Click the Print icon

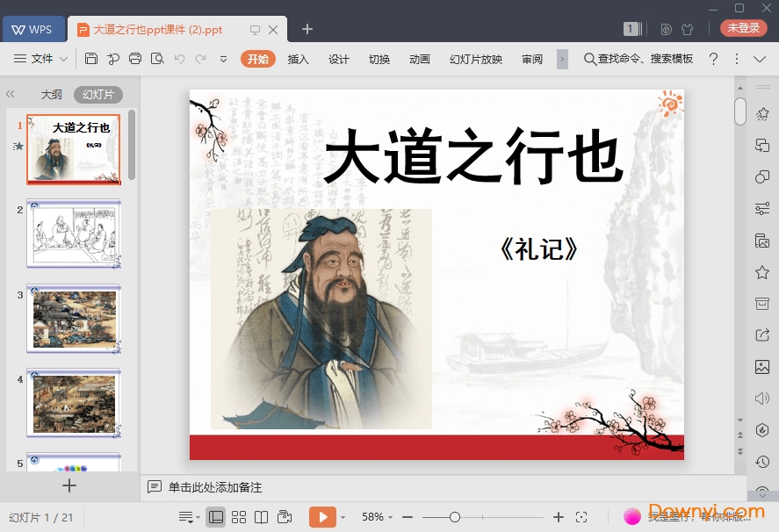coord(135,58)
